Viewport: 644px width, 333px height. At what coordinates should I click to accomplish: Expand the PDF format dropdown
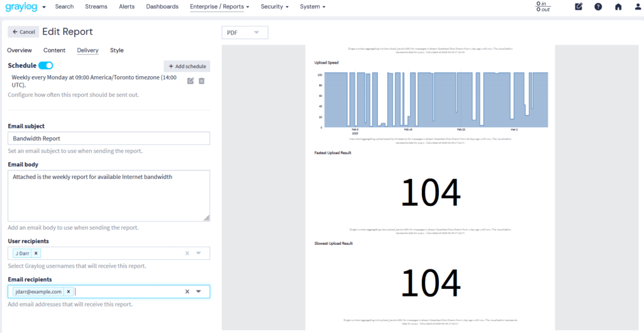(x=245, y=32)
